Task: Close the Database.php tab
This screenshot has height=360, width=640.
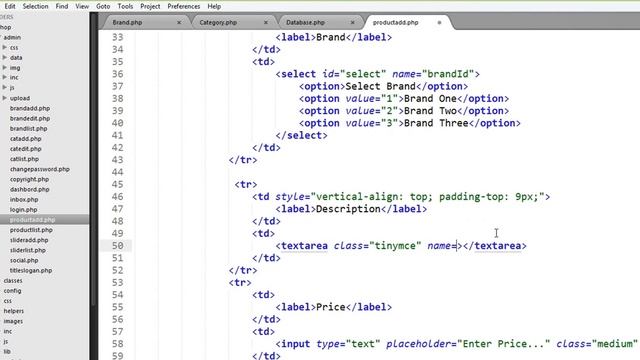Action: tap(353, 22)
